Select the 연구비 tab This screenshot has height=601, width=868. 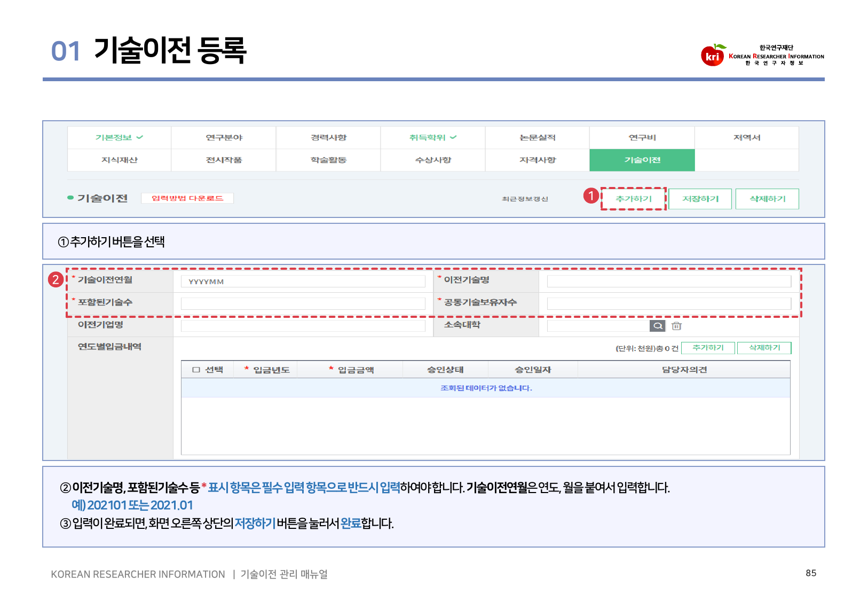pyautogui.click(x=642, y=137)
